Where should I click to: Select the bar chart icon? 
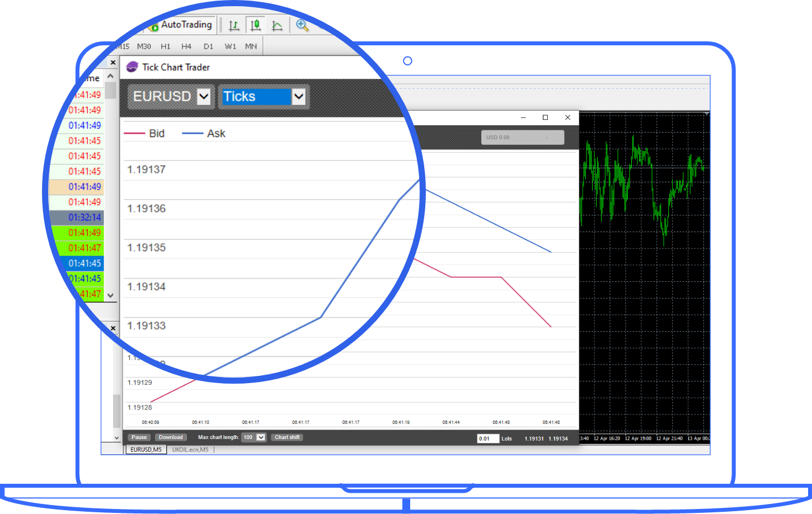[x=234, y=25]
